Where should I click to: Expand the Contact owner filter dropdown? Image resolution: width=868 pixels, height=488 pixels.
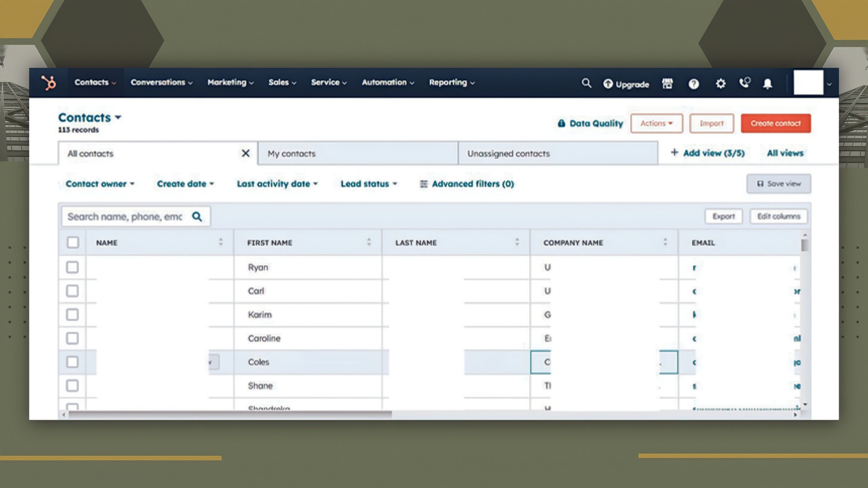point(100,184)
